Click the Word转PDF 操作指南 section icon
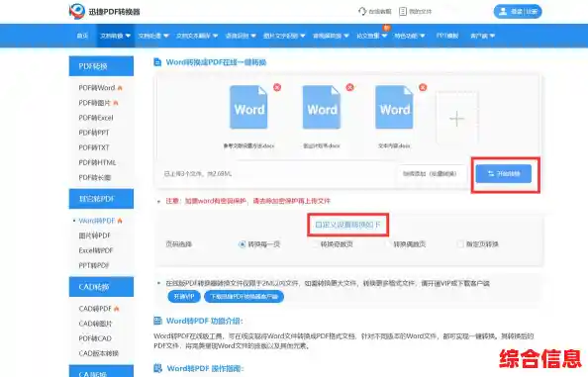 tap(157, 368)
